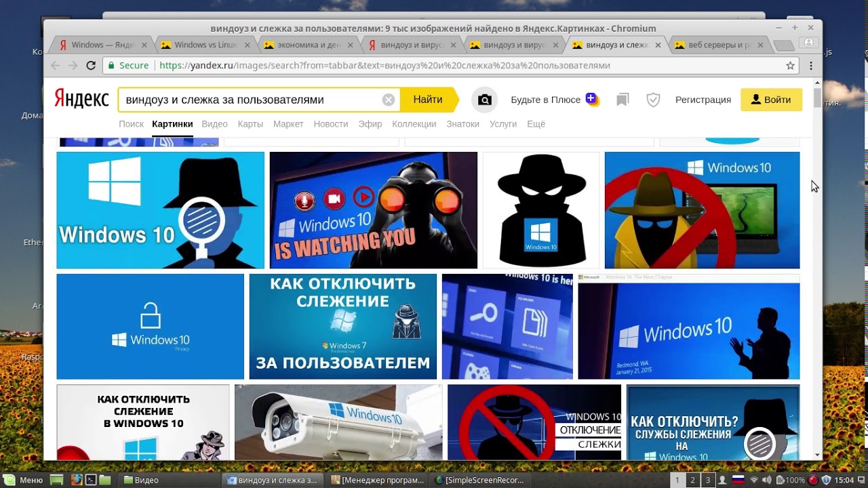Open the Новости search category
The image size is (868, 488).
[x=331, y=124]
